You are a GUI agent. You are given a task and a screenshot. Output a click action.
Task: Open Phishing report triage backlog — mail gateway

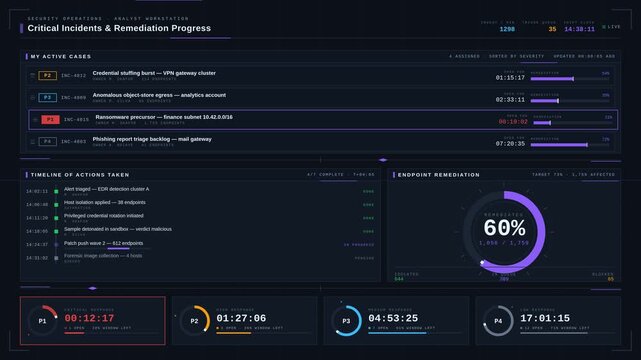pyautogui.click(x=152, y=139)
